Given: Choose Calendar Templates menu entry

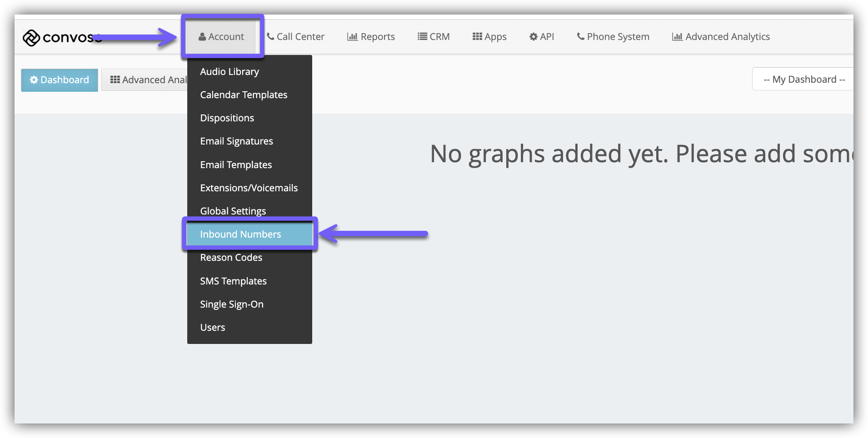Looking at the screenshot, I should 244,95.
